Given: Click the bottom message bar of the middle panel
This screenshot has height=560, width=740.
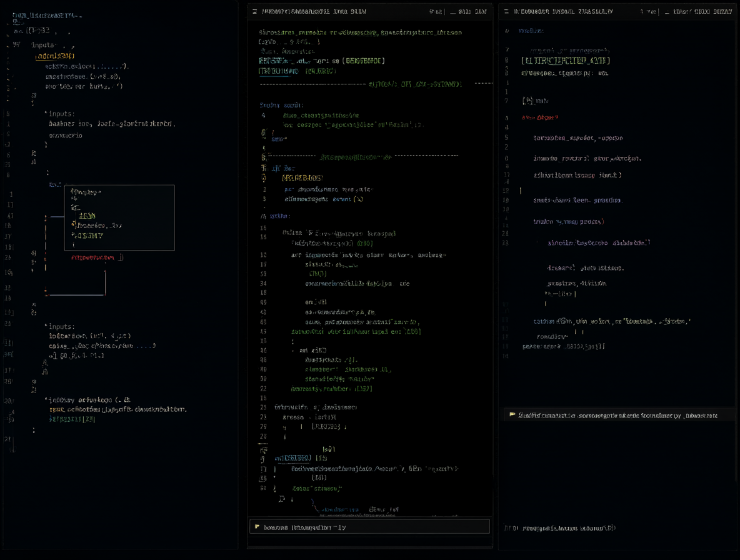Looking at the screenshot, I should (369, 526).
